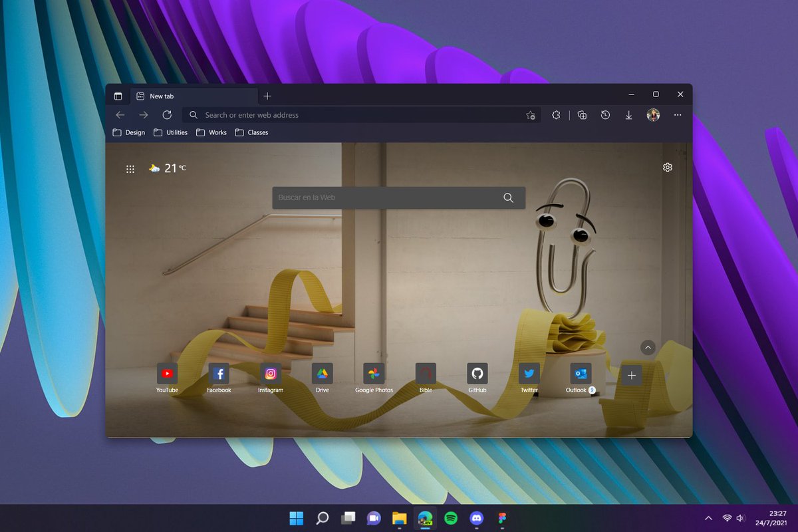Screen dimensions: 798x532
Task: Click the Microsoft app launcher grid icon
Action: click(130, 168)
